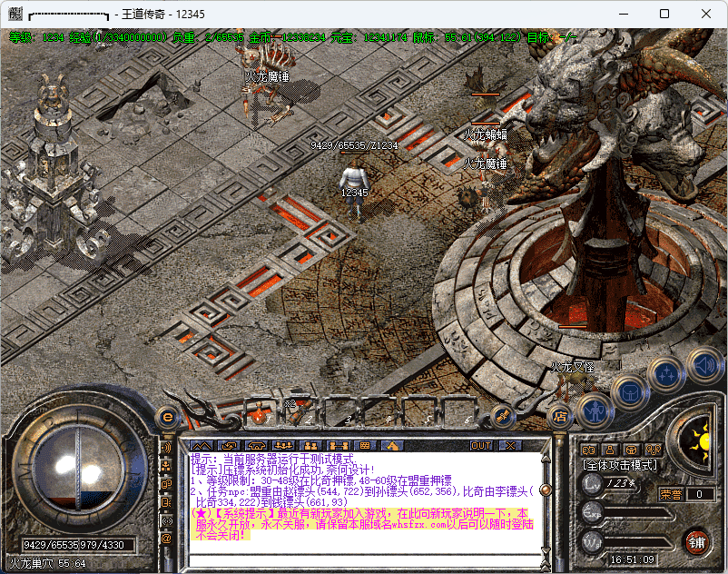Click the third chat toolbar icon (house shape)
728x574 pixels.
click(256, 446)
